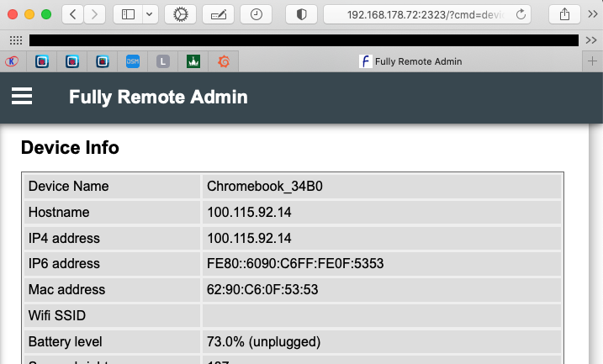Open the hamburger navigation menu
The width and height of the screenshot is (603, 364).
coord(22,98)
